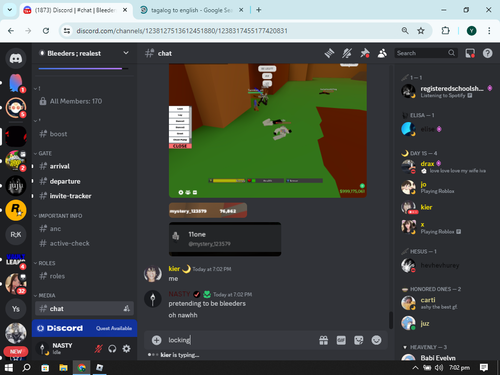Open the active-check channel
Screen dimensions: 500x375
tap(84, 243)
